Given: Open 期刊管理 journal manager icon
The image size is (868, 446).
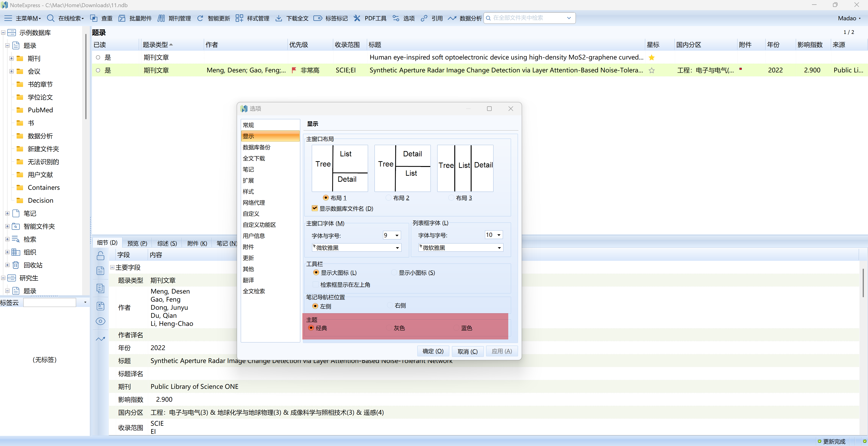Looking at the screenshot, I should point(161,18).
